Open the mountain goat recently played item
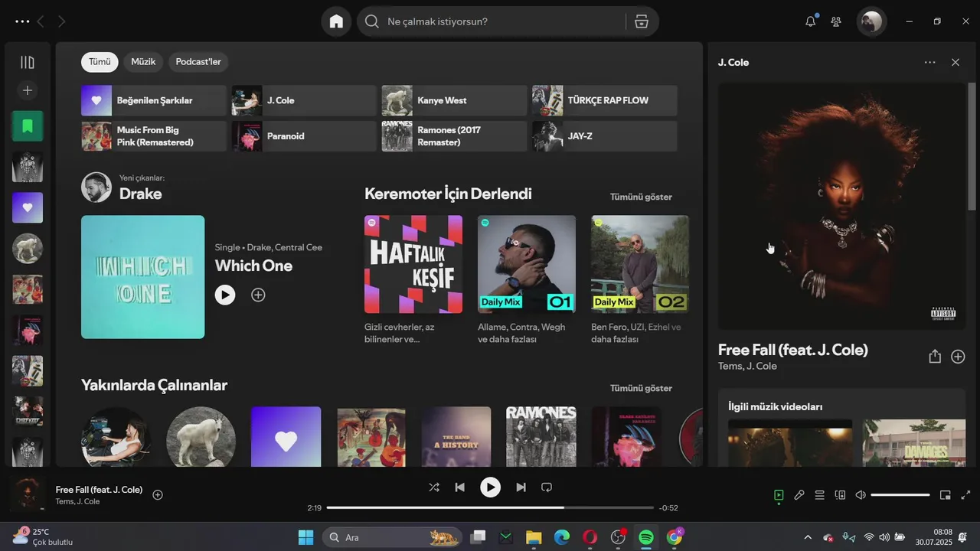The height and width of the screenshot is (551, 980). (x=201, y=437)
